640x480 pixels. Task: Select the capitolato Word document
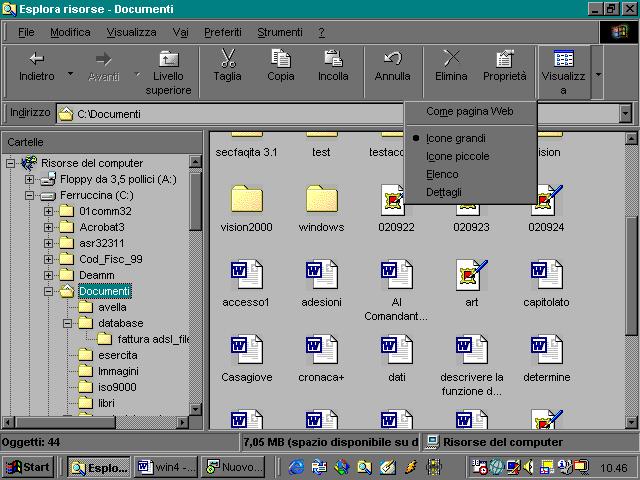click(546, 273)
